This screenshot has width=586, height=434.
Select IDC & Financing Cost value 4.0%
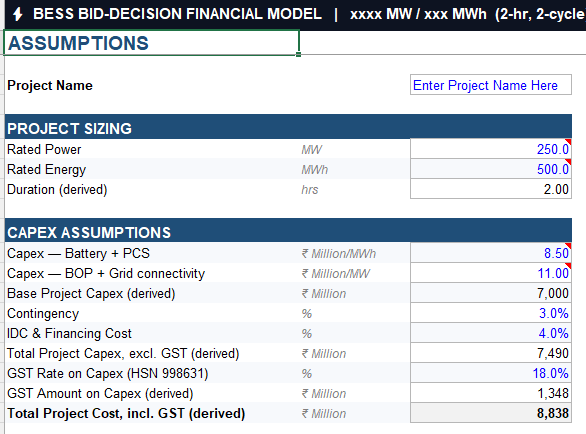[x=491, y=333]
